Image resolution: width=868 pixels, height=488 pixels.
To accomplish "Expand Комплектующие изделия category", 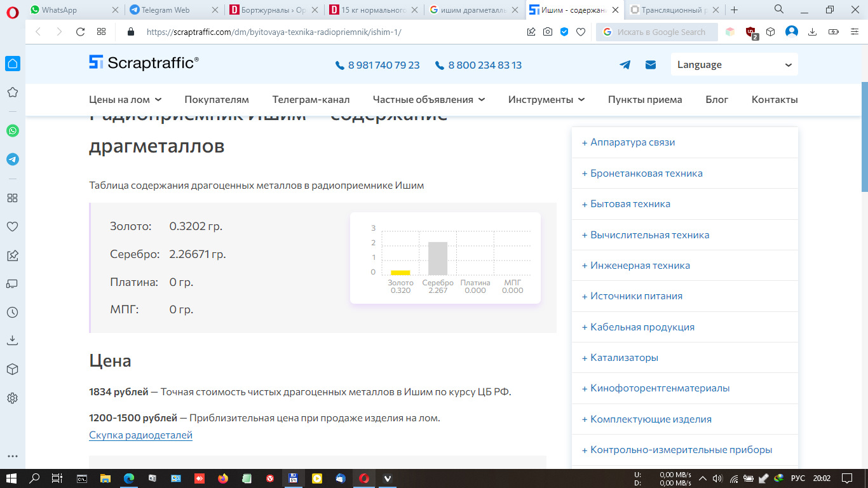I will pyautogui.click(x=684, y=419).
